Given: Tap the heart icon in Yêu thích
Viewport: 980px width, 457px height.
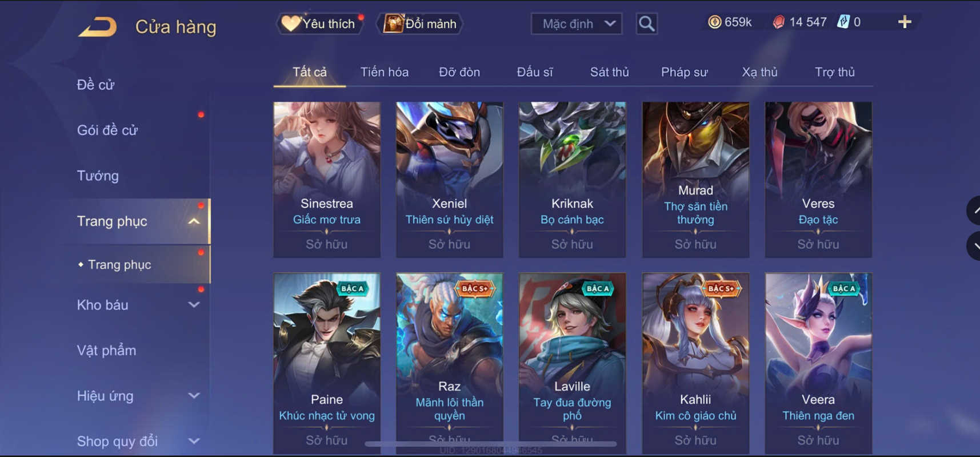Looking at the screenshot, I should tap(291, 23).
